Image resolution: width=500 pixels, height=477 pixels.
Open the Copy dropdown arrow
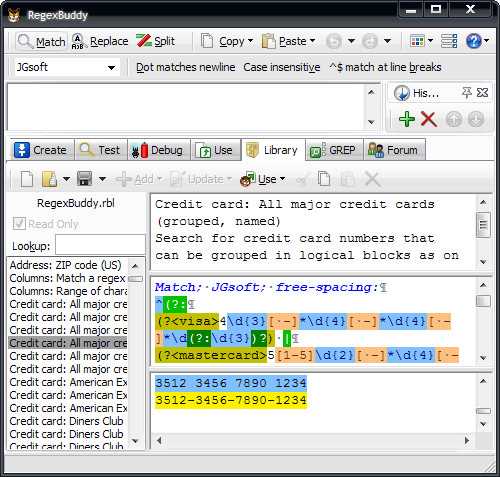click(250, 41)
